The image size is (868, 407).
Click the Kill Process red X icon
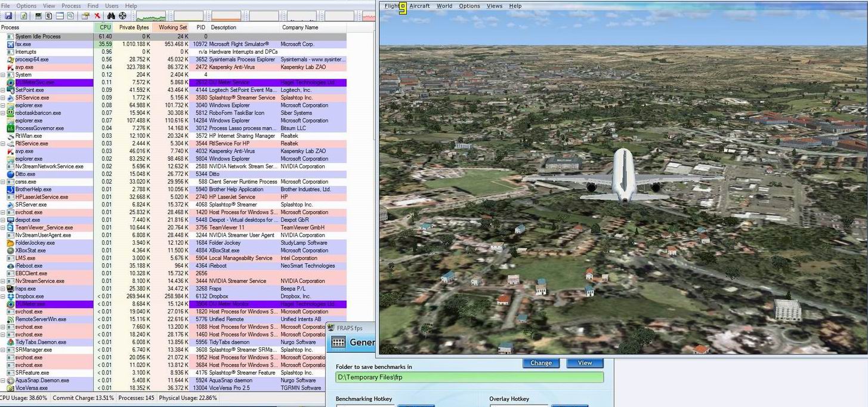(97, 16)
